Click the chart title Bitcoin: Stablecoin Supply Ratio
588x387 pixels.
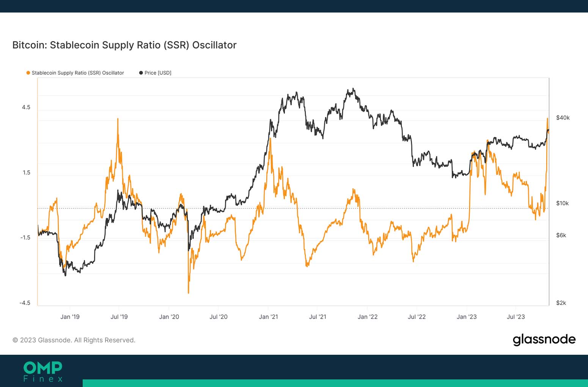(x=124, y=45)
